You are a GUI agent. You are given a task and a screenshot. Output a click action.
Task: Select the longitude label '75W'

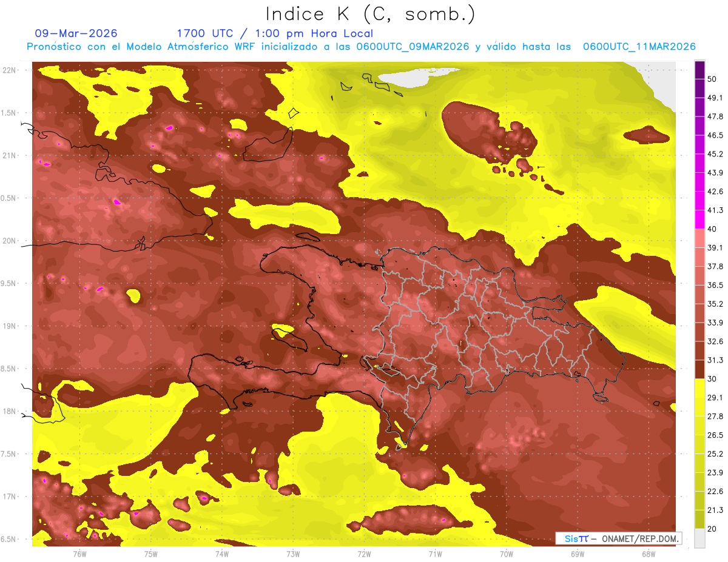[151, 554]
